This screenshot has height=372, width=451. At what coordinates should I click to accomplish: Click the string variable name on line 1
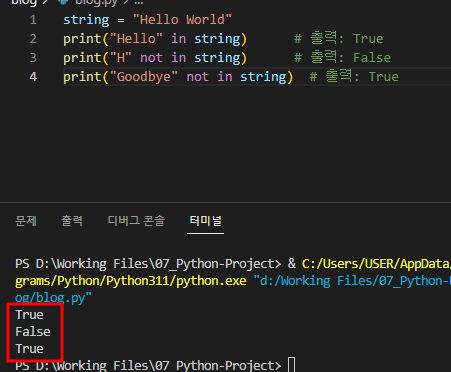[x=86, y=20]
